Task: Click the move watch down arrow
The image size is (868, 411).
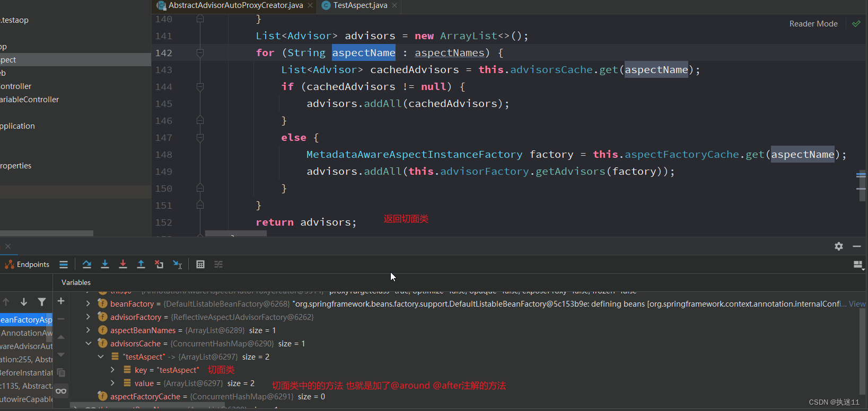Action: 61,355
